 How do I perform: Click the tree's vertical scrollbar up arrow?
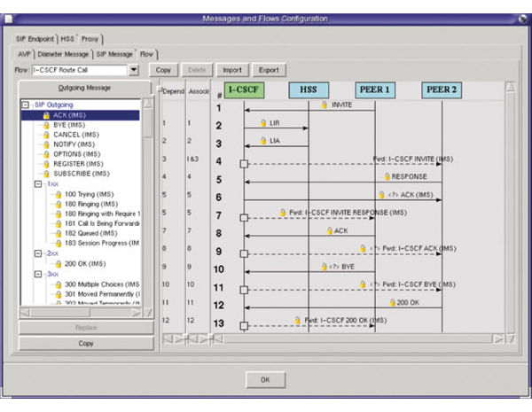click(147, 103)
